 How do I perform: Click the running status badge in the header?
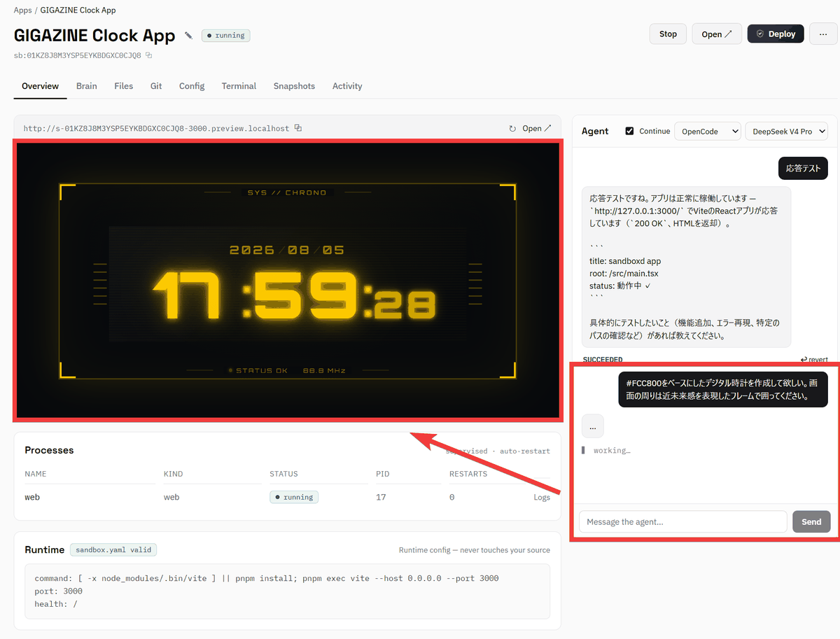click(225, 35)
